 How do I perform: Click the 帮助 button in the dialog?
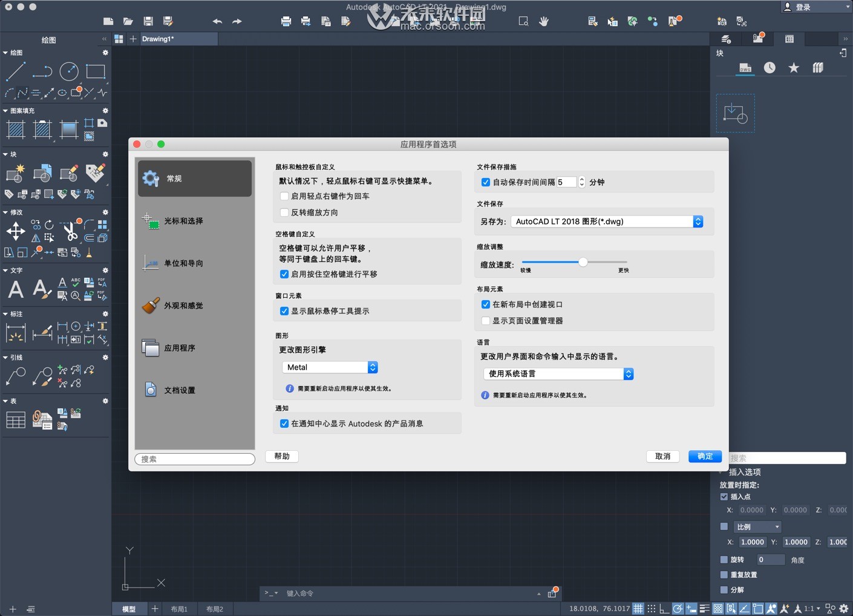tap(281, 456)
